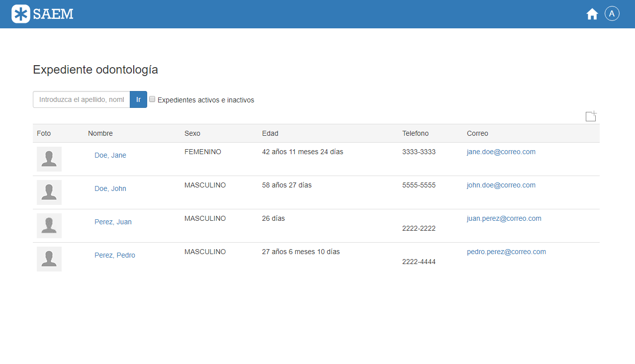635x364 pixels.
Task: Select phone number 5555-5555
Action: click(x=419, y=185)
